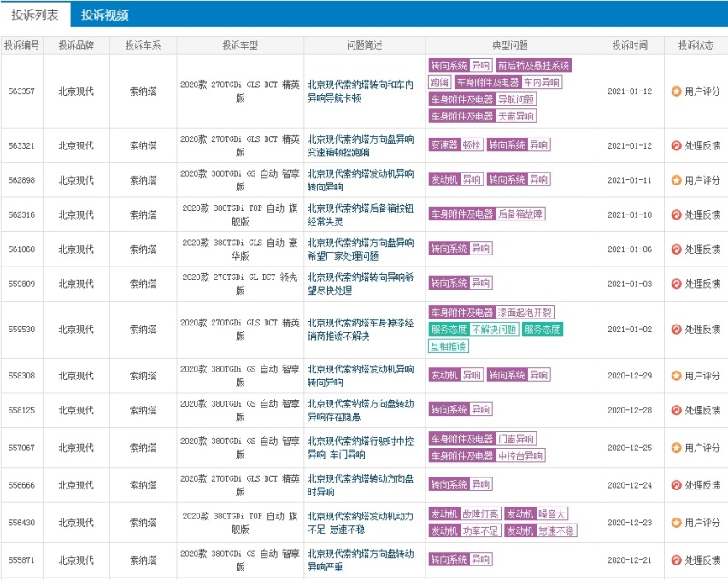Click the 用户评分 icon for complaint 557067
728x580 pixels.
(676, 448)
